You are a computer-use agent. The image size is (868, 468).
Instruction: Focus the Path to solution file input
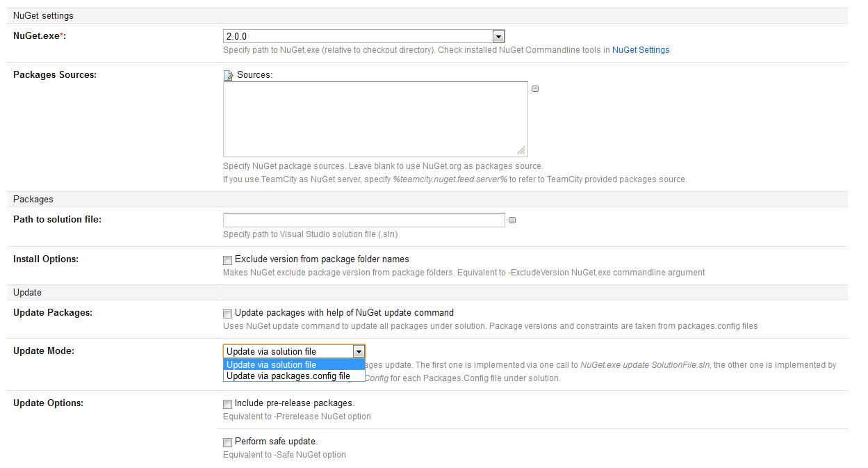pos(363,220)
